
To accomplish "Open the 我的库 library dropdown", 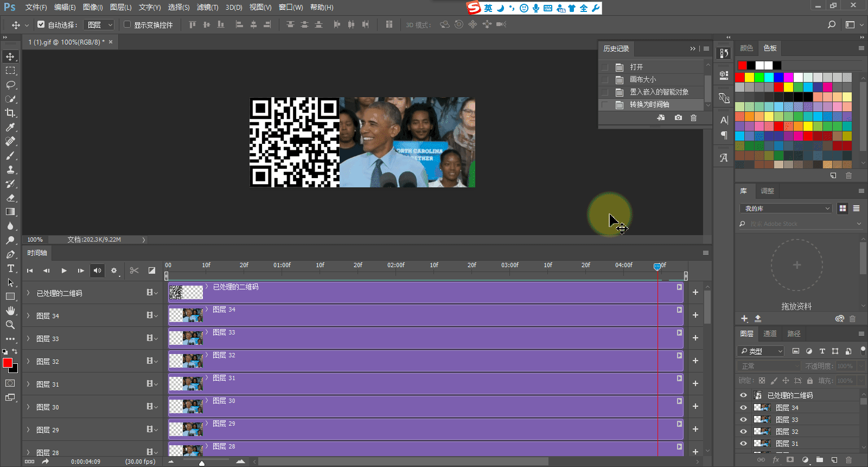I will point(786,209).
